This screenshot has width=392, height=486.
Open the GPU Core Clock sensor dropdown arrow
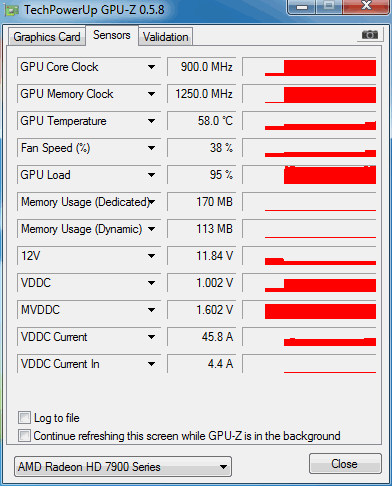(151, 67)
